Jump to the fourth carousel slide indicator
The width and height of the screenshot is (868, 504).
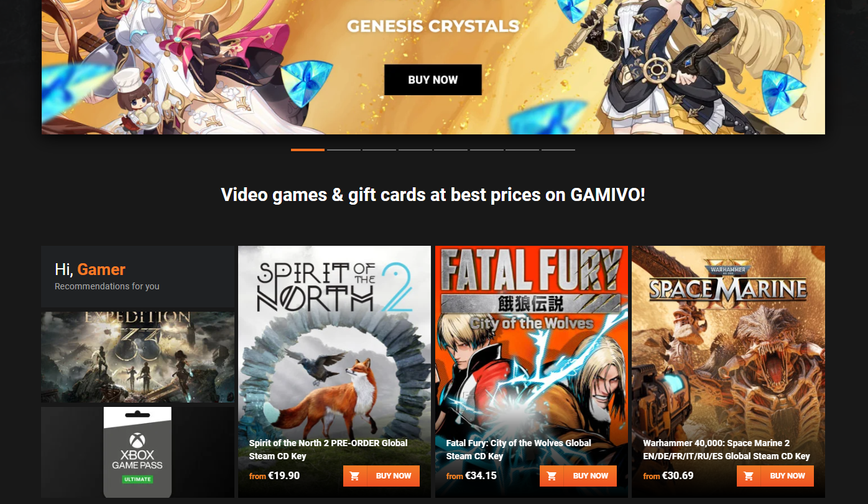click(x=415, y=150)
